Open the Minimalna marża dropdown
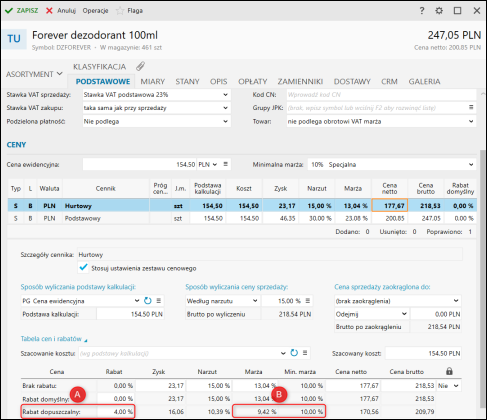487x420 pixels. click(x=392, y=165)
